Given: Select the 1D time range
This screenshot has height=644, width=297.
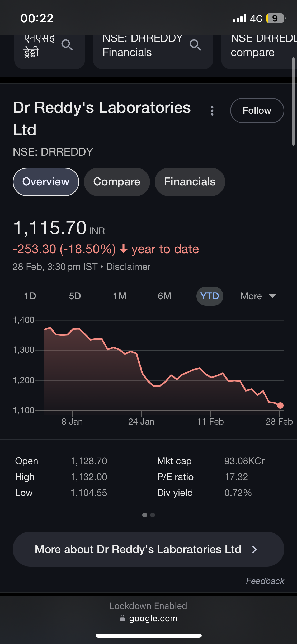Looking at the screenshot, I should pos(30,296).
